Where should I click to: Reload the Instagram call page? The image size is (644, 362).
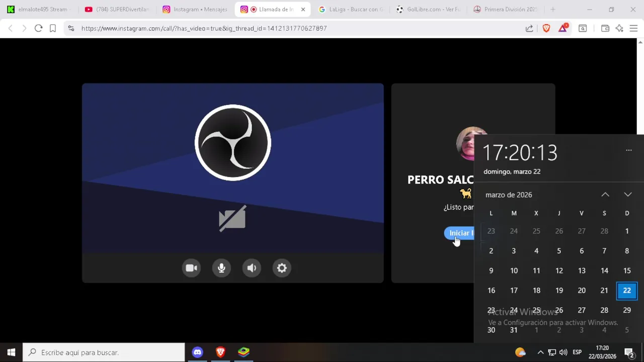[x=38, y=29]
